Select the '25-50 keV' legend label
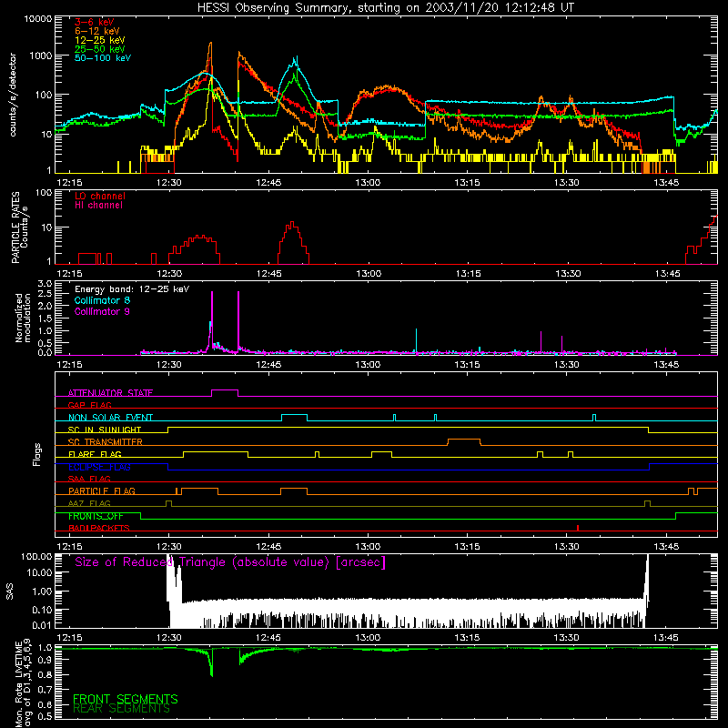This screenshot has width=728, height=728. pyautogui.click(x=100, y=49)
